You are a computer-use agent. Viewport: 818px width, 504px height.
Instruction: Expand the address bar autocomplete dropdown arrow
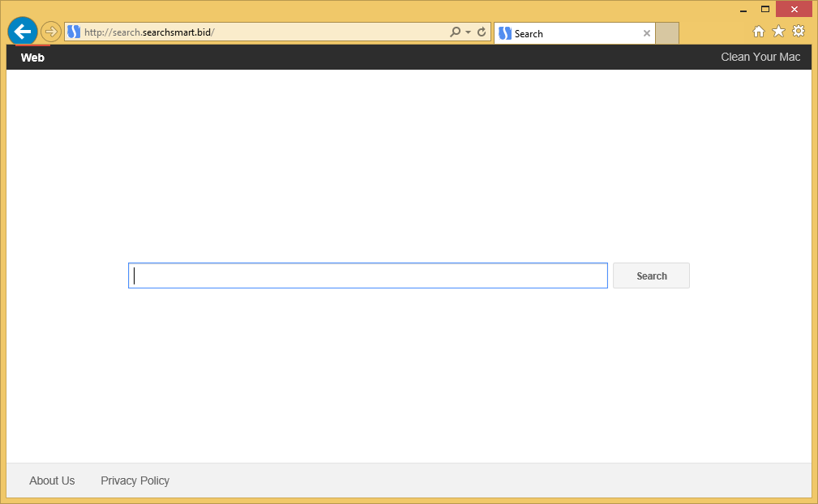tap(468, 32)
